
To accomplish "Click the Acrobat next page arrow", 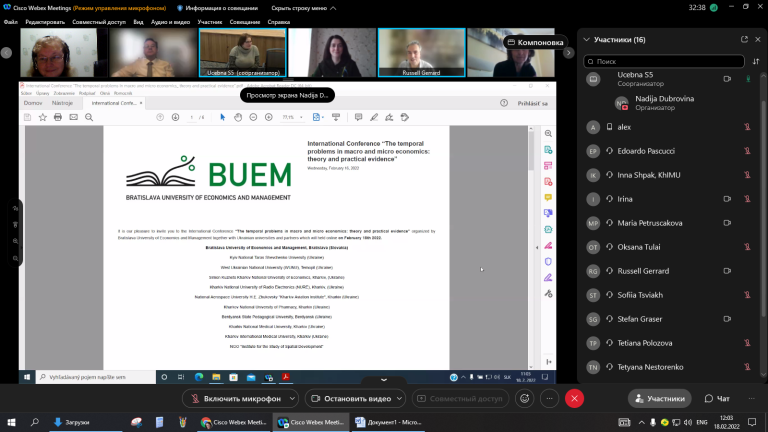I will coord(175,117).
